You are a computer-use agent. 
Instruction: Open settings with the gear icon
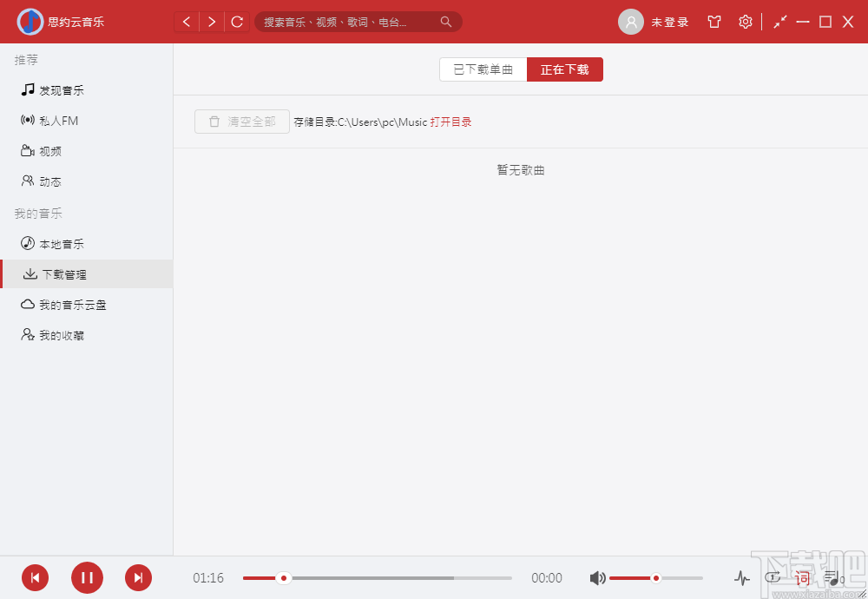click(745, 22)
